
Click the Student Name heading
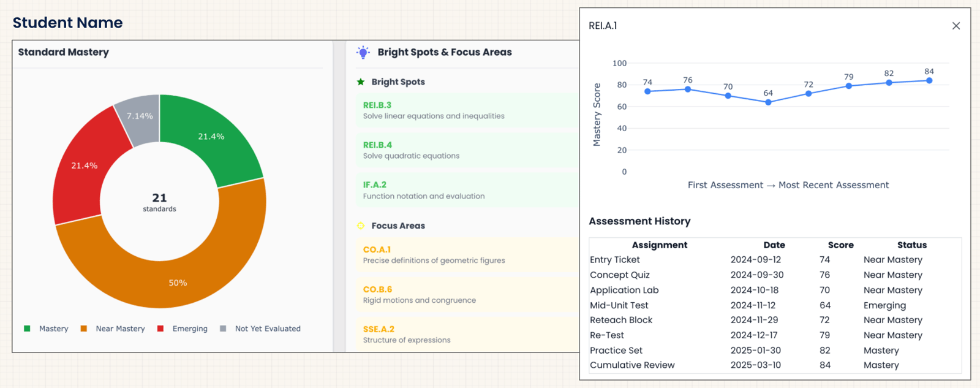pyautogui.click(x=67, y=23)
